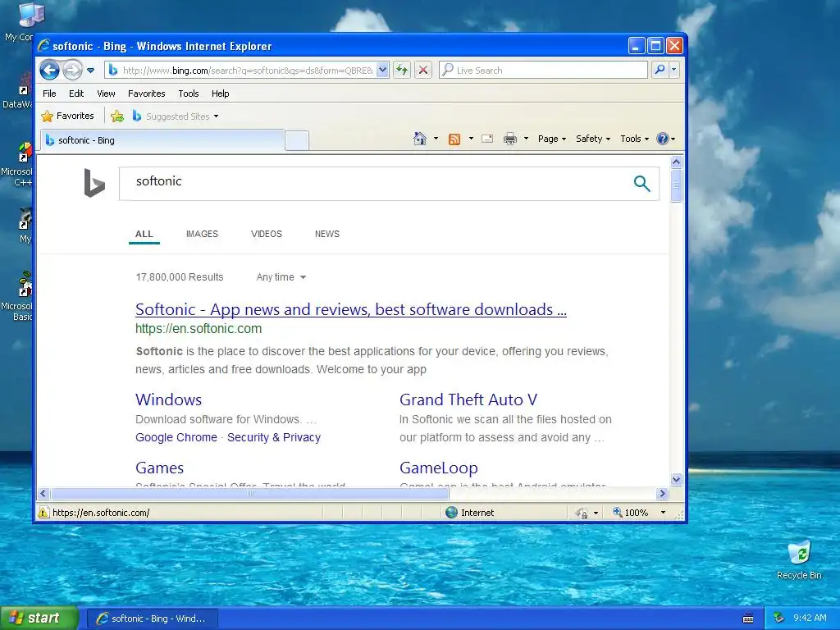Switch to the IMAGES tab
Image resolution: width=840 pixels, height=630 pixels.
pos(202,234)
